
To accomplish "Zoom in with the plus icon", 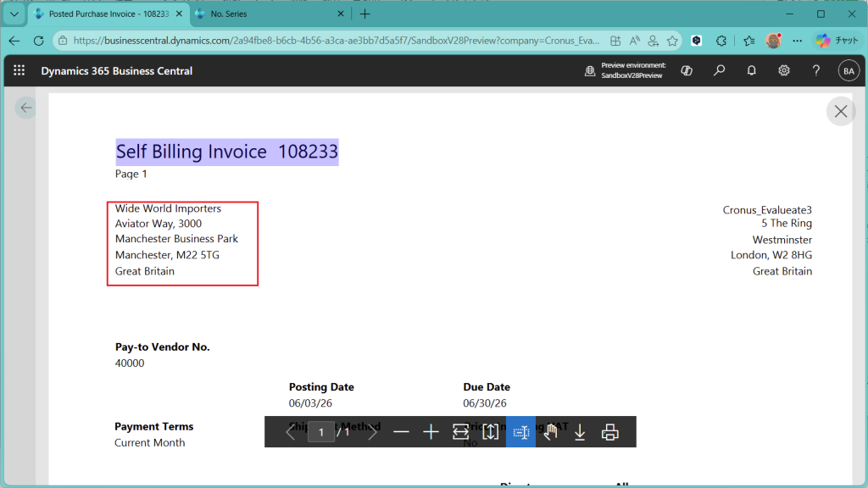I will point(431,432).
